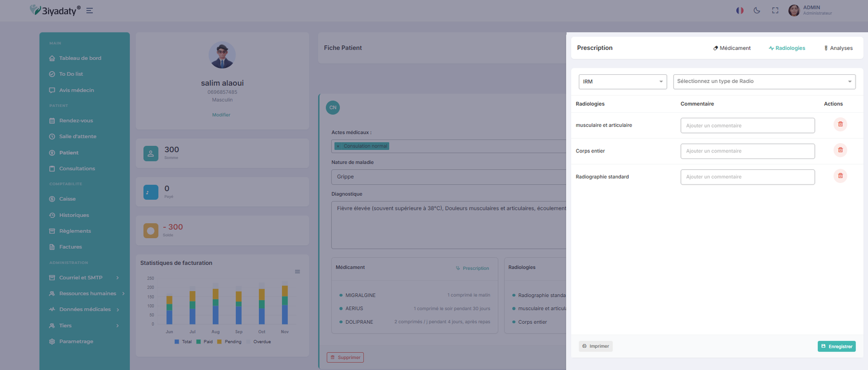868x370 pixels.
Task: Click the comment field for Corps entier
Action: (747, 151)
